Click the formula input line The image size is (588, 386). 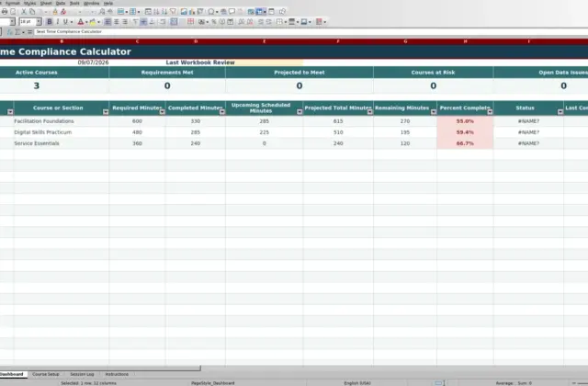[311, 32]
